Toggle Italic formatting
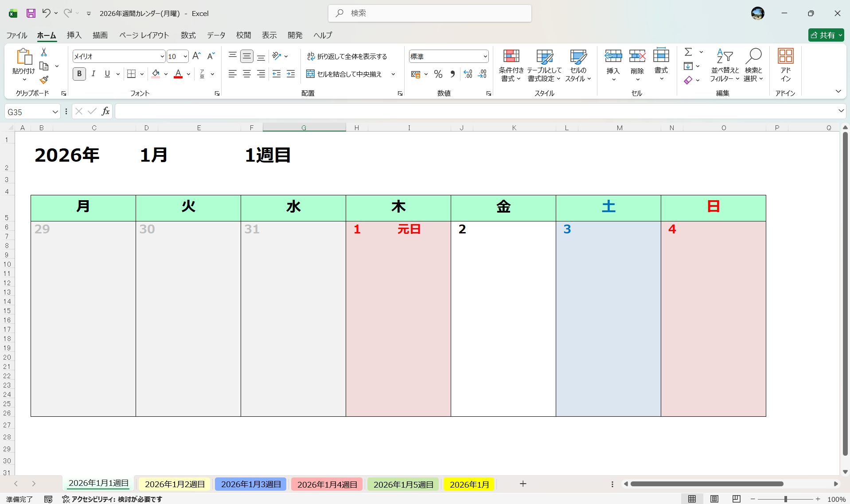 [x=93, y=74]
